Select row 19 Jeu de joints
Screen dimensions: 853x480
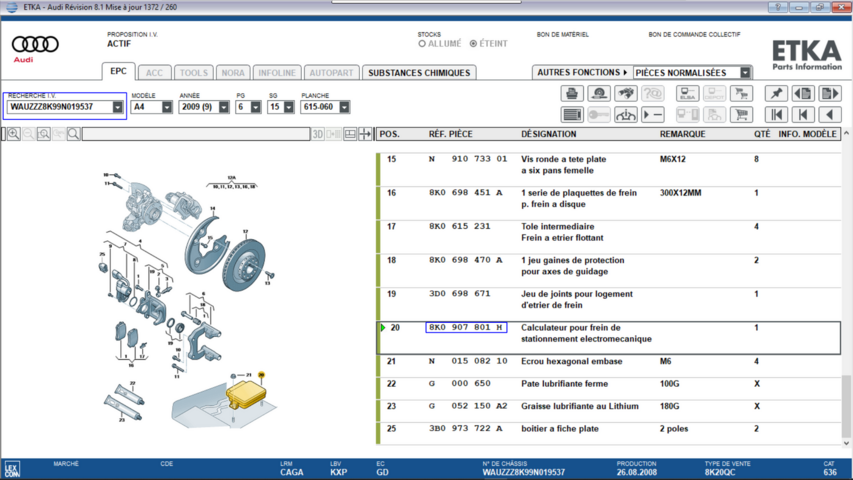tap(609, 305)
